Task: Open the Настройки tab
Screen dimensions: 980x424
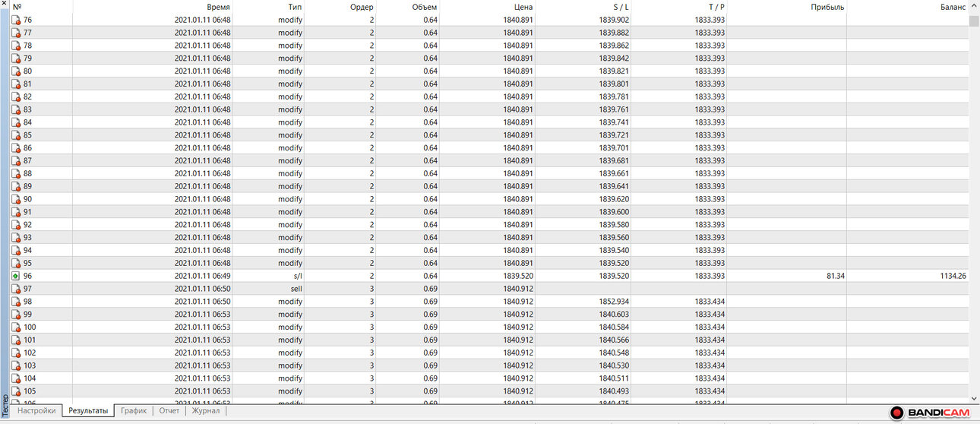Action: [36, 410]
